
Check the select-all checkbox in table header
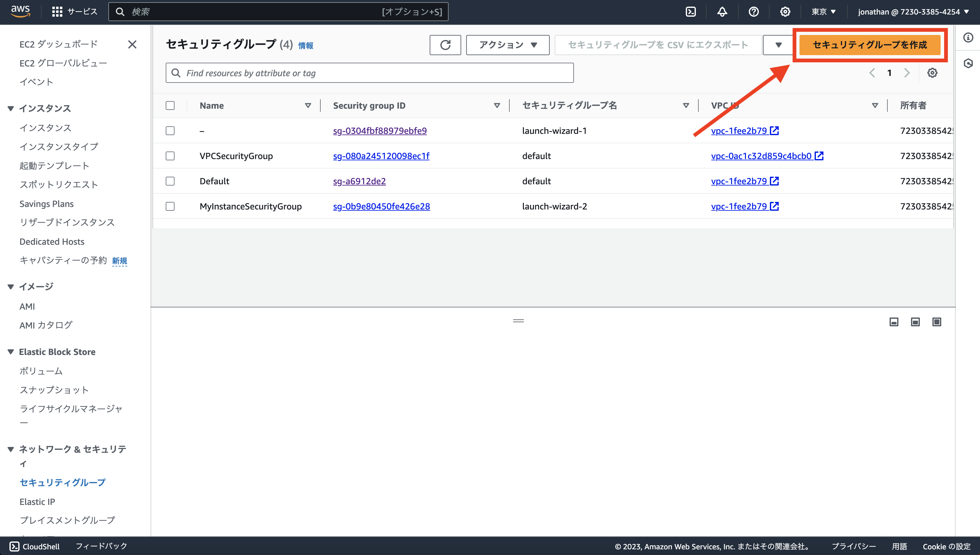point(170,106)
